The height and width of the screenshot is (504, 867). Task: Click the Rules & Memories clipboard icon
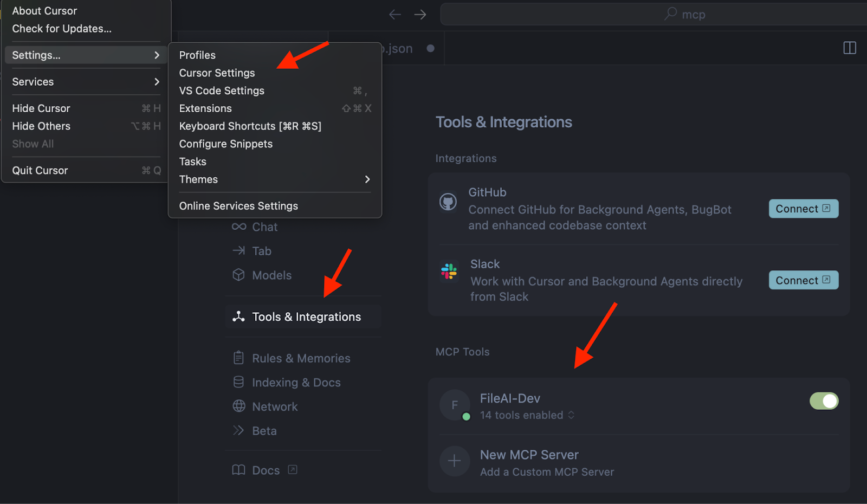pyautogui.click(x=238, y=358)
